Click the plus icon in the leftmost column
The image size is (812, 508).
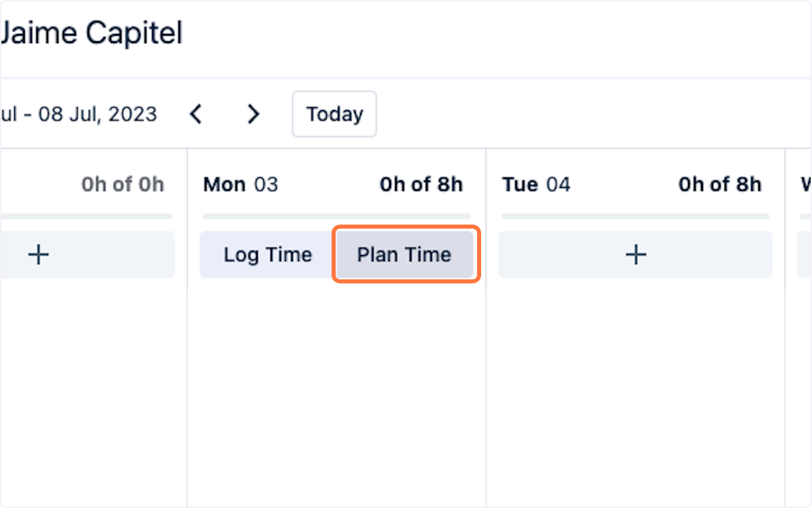[x=39, y=255]
